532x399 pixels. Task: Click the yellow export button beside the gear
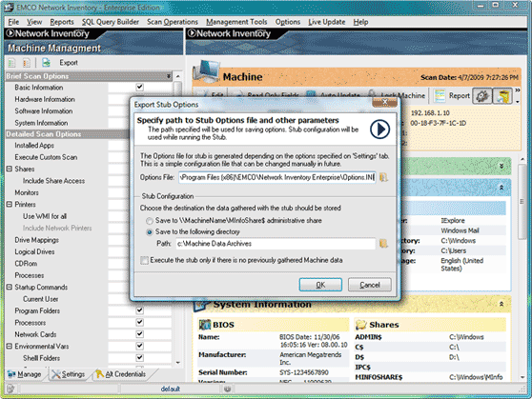pyautogui.click(x=502, y=96)
